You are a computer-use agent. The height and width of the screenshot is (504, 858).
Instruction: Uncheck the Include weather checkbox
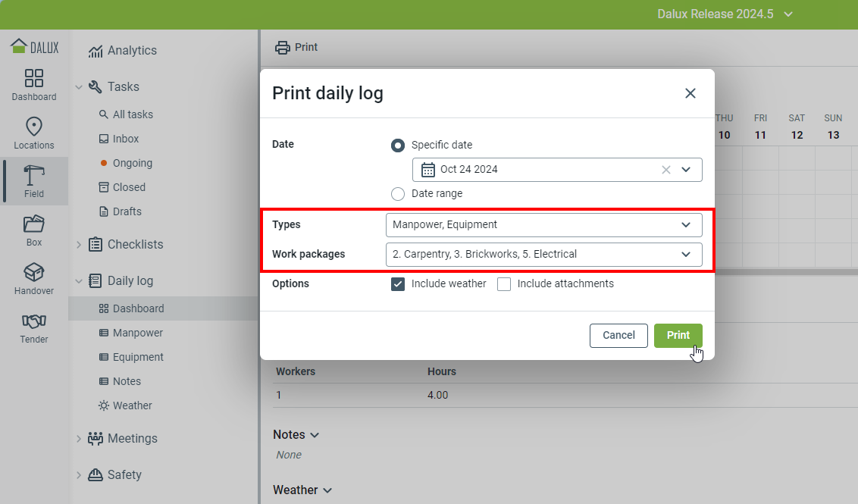click(x=398, y=284)
